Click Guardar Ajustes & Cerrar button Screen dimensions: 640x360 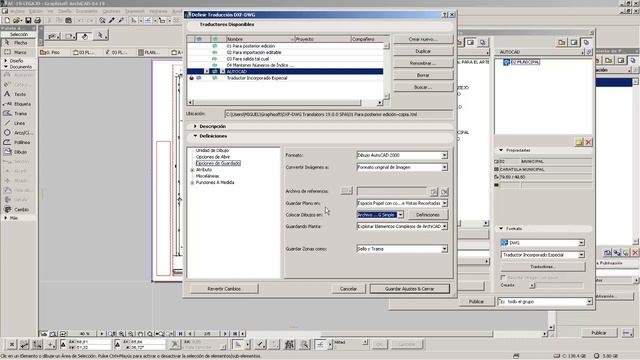pos(409,289)
